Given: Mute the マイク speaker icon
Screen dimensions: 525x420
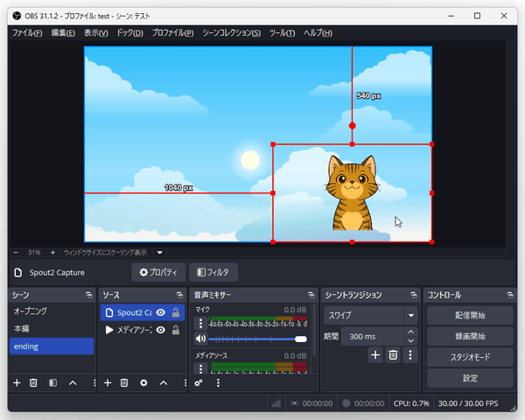Looking at the screenshot, I should [200, 339].
